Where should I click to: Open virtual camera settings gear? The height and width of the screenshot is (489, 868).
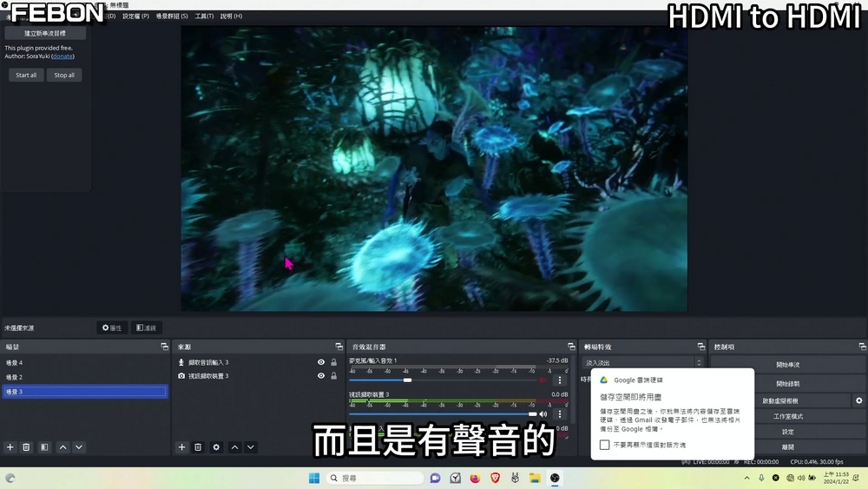tap(859, 400)
